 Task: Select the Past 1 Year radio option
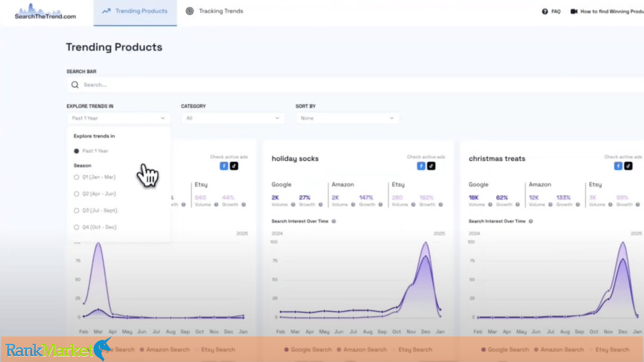pos(91,151)
